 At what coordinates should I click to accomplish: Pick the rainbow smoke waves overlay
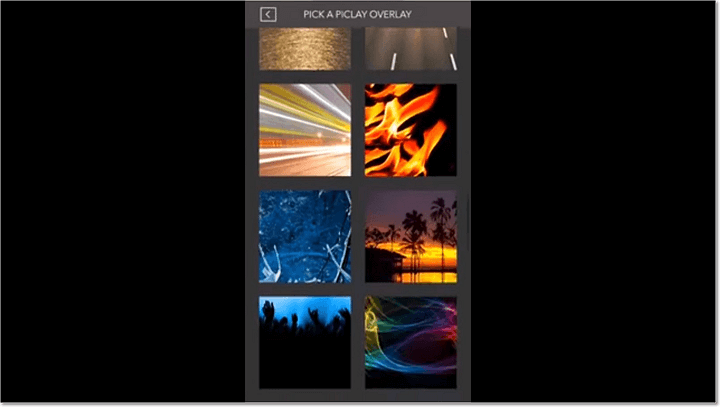pyautogui.click(x=411, y=343)
